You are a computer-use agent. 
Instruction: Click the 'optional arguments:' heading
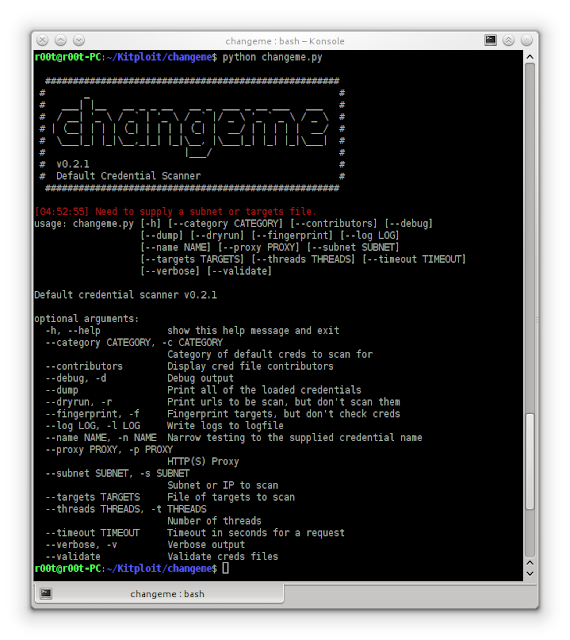86,319
